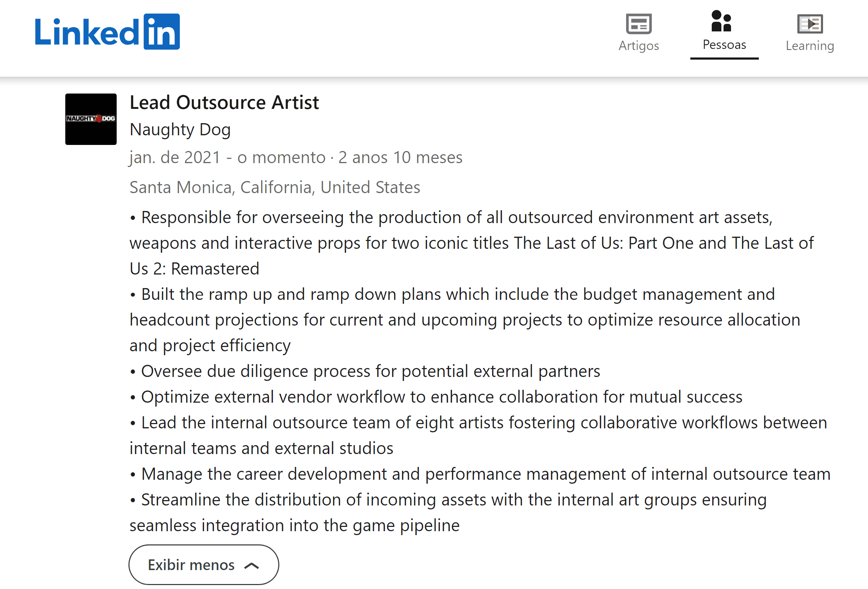
Task: Click the Lead Outsource Artist job title
Action: point(224,103)
